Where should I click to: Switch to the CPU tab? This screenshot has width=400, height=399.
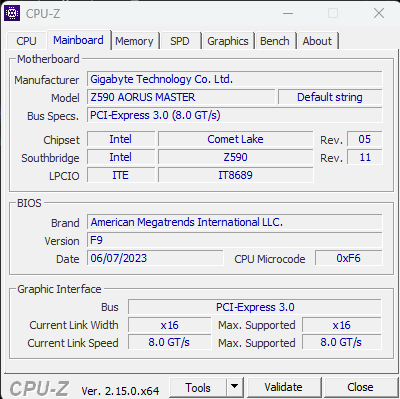(x=26, y=41)
